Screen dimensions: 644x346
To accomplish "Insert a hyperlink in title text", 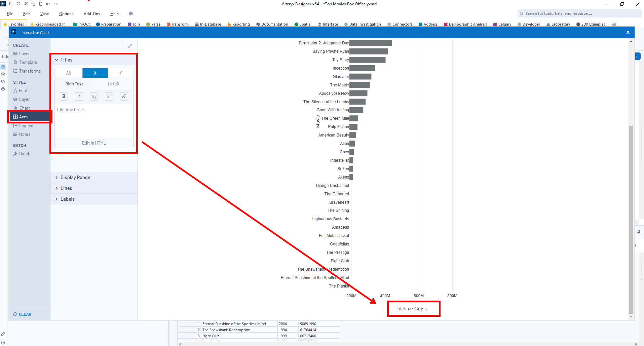I will (124, 97).
